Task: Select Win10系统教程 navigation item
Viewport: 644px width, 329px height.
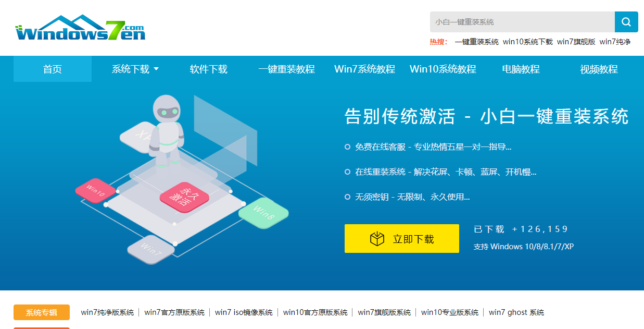Action: point(443,69)
